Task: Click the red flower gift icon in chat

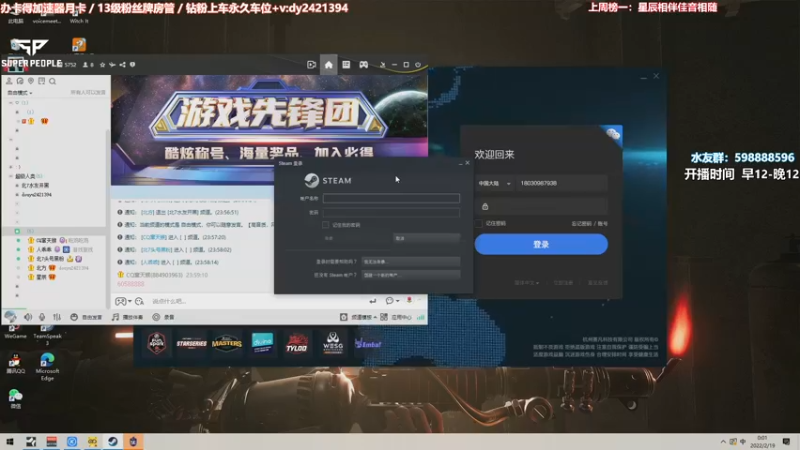Action: 409,301
